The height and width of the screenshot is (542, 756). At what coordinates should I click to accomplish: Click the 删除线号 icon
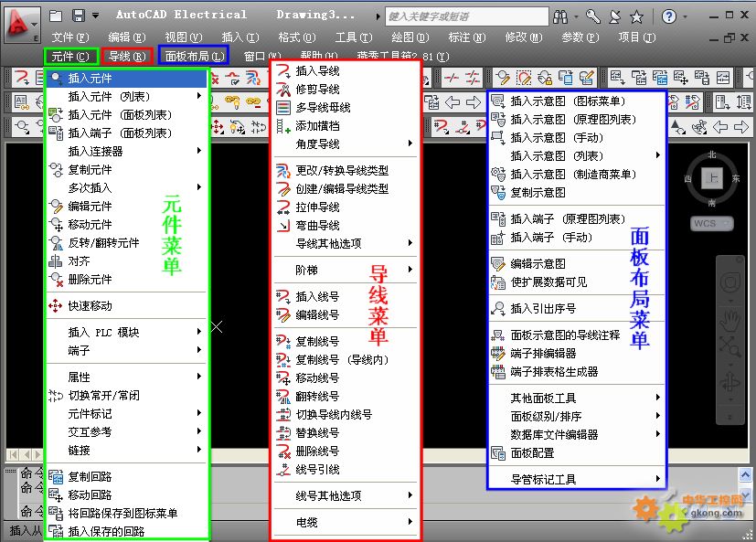[283, 452]
